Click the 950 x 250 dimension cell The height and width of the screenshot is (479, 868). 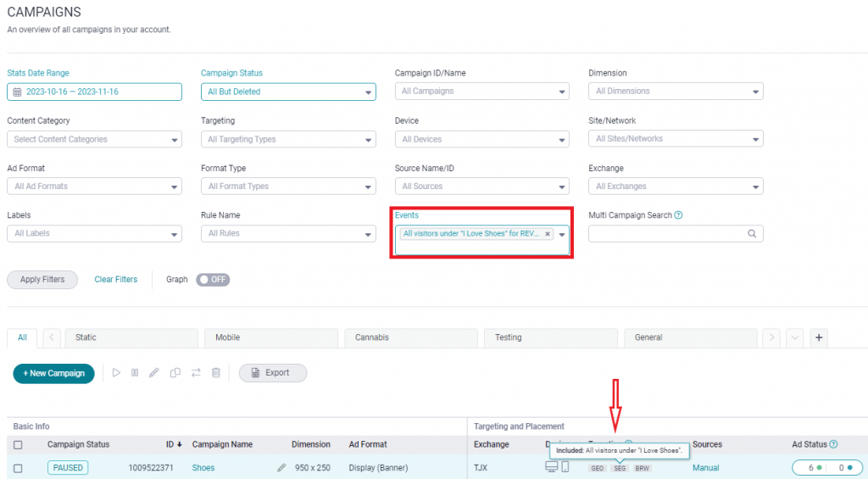coord(312,469)
